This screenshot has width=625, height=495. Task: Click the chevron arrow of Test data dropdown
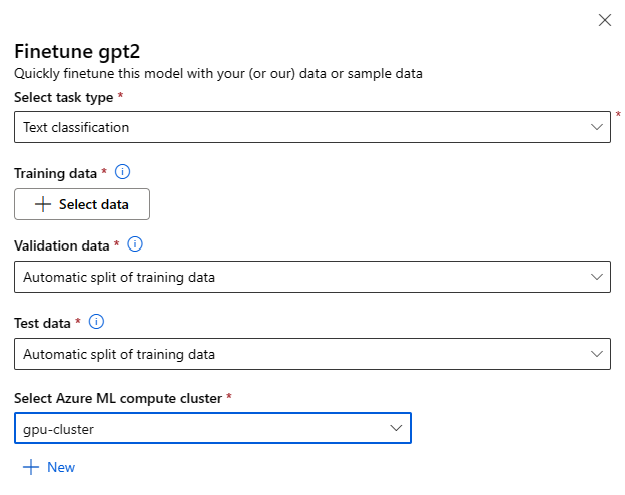tap(597, 354)
